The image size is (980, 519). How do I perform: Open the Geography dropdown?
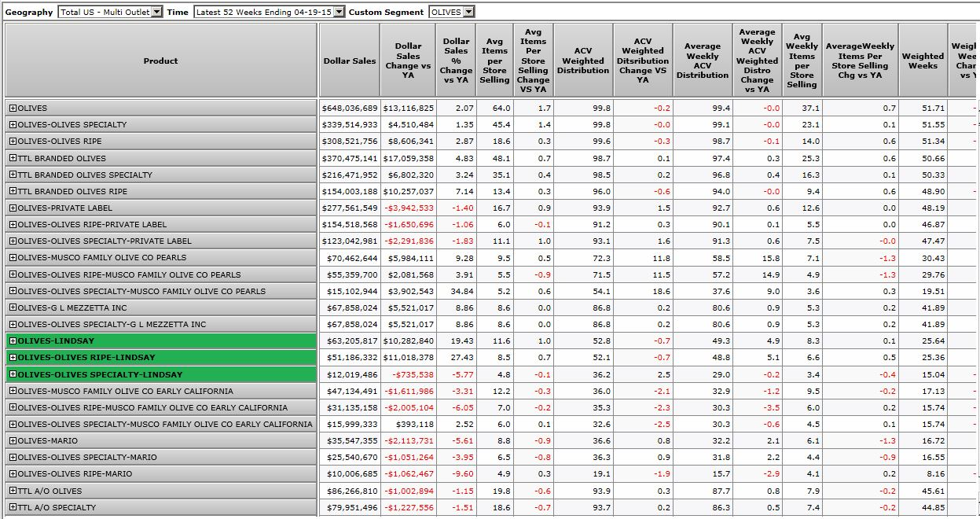click(156, 12)
